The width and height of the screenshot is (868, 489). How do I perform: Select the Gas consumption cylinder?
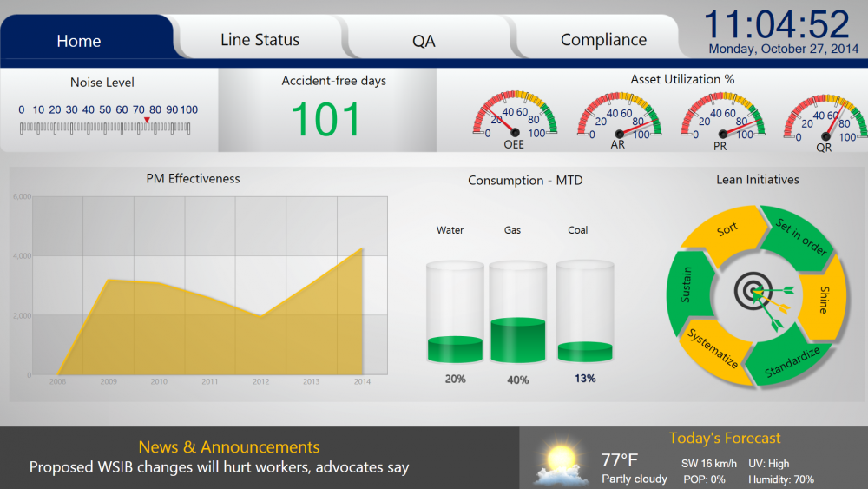click(x=517, y=313)
